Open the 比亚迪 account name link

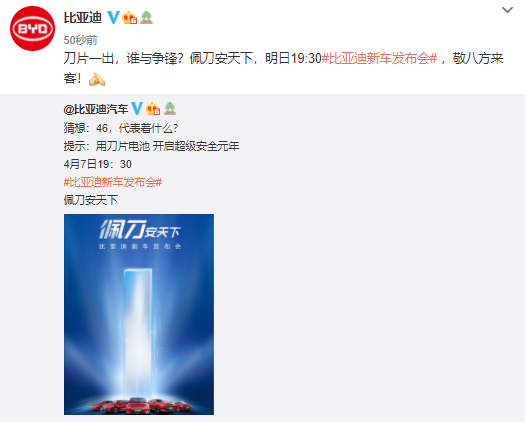83,17
